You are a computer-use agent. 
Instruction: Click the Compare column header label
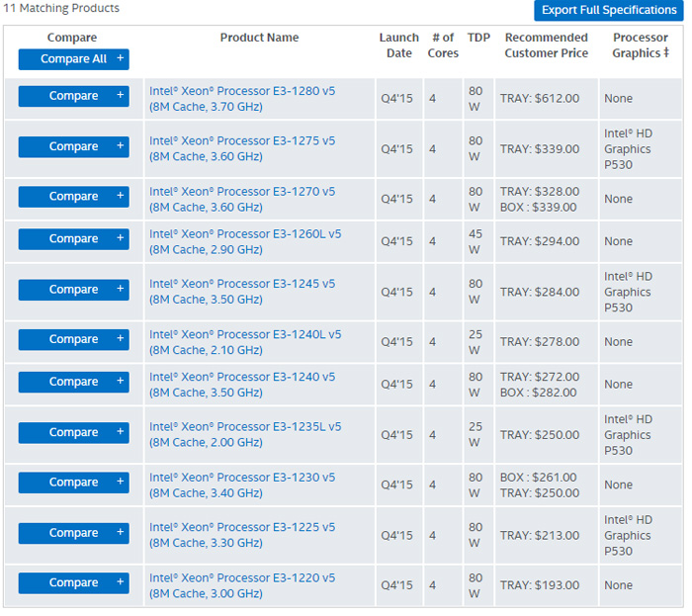[x=72, y=38]
